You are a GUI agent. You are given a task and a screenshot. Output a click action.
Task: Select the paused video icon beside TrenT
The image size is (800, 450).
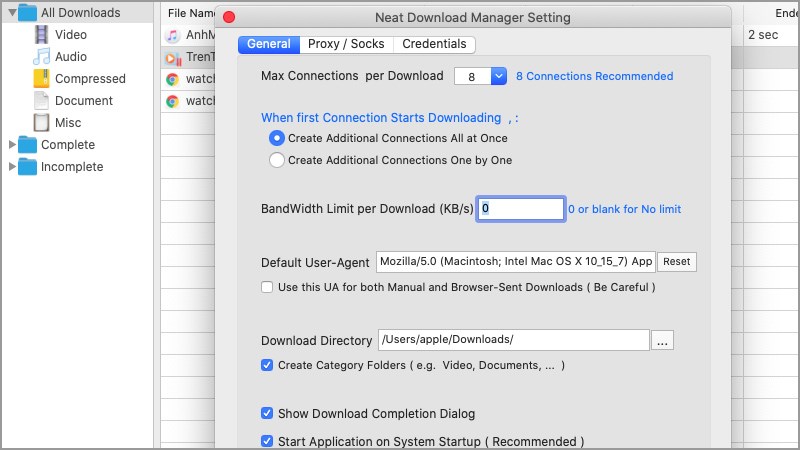point(172,57)
